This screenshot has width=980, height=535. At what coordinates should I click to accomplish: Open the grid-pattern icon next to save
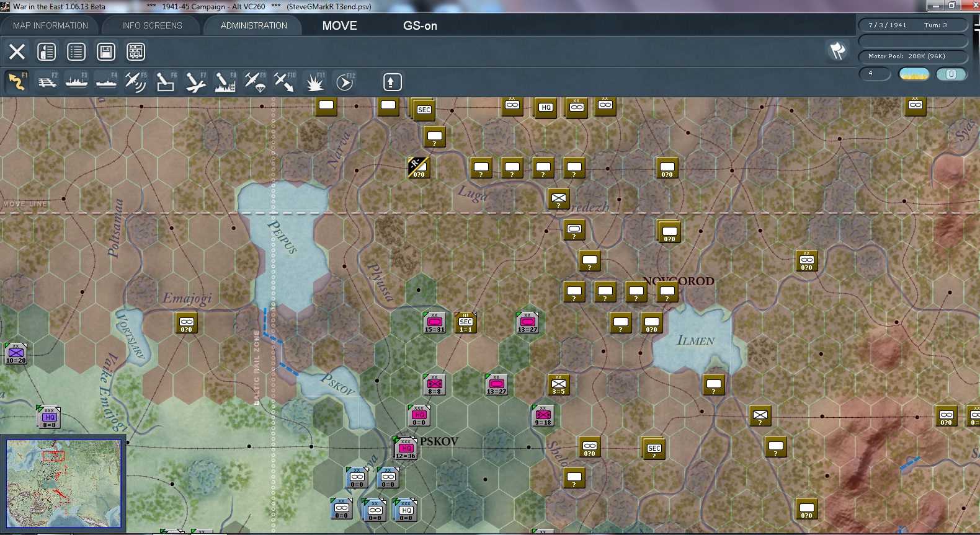[136, 51]
